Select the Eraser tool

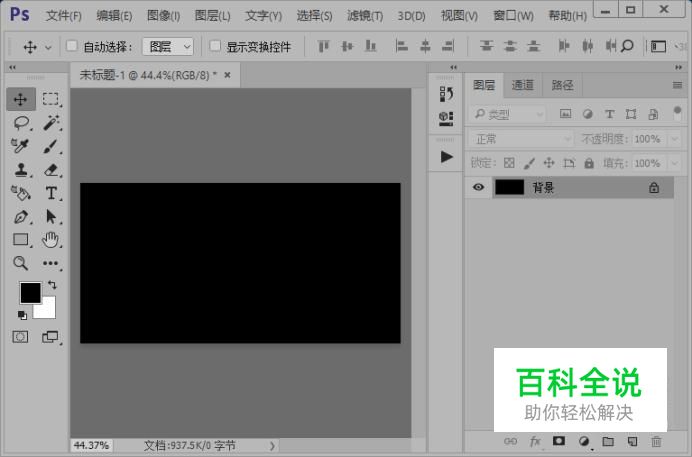(x=51, y=169)
